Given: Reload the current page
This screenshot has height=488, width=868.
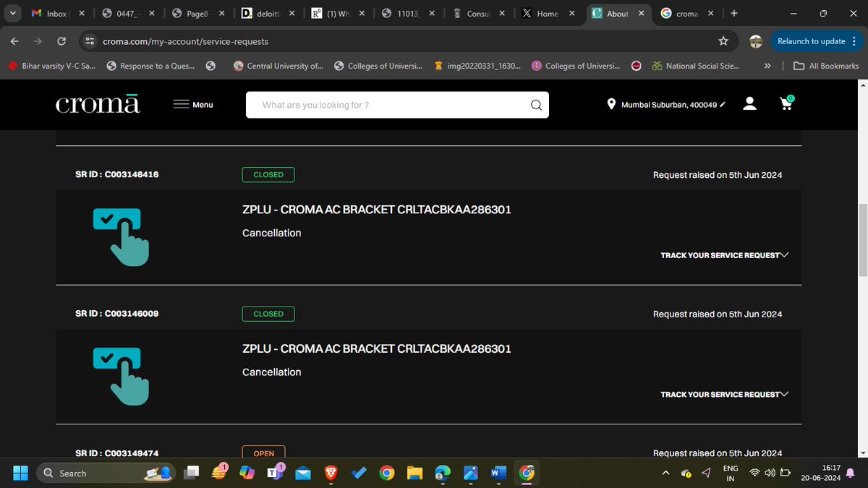Looking at the screenshot, I should tap(61, 41).
